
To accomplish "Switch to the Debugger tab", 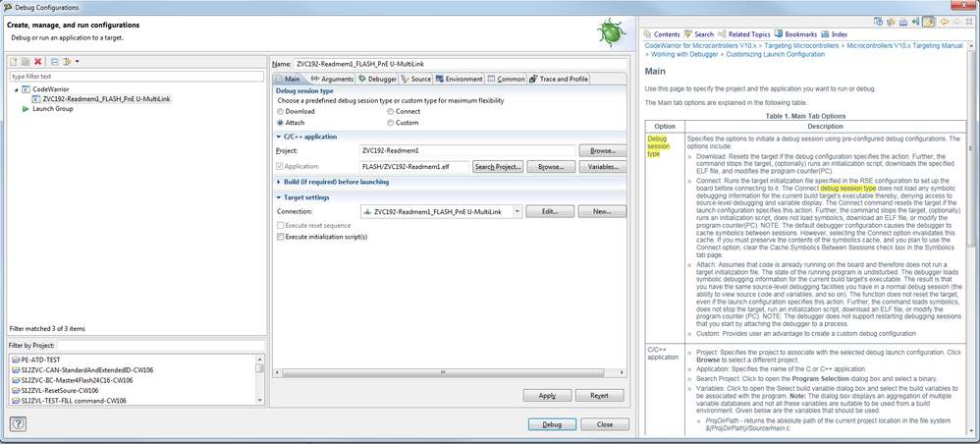I will click(x=377, y=79).
